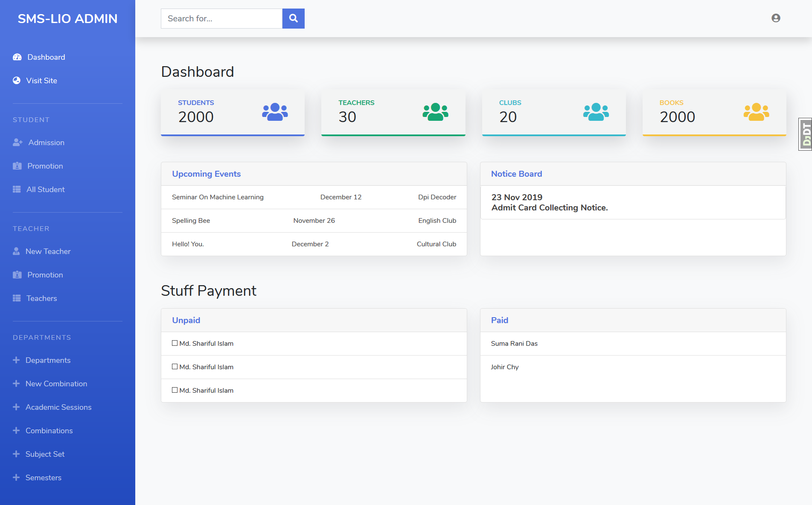Expand Departments using its plus icon

click(x=17, y=360)
